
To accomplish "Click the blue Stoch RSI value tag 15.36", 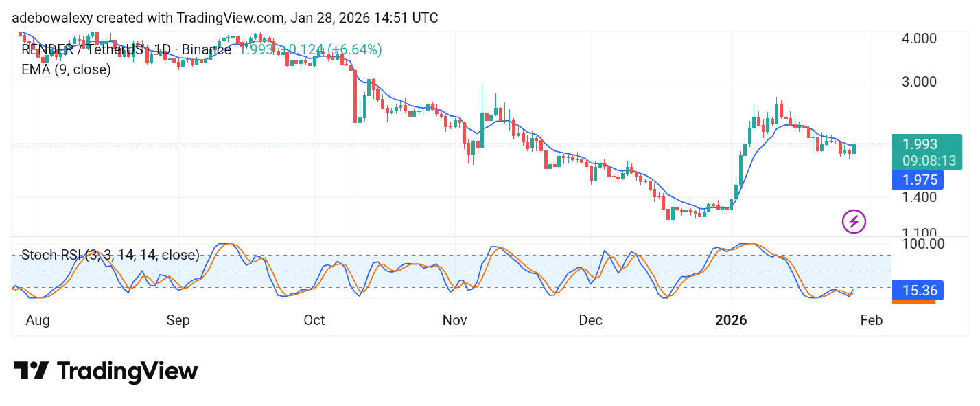I will 918,291.
